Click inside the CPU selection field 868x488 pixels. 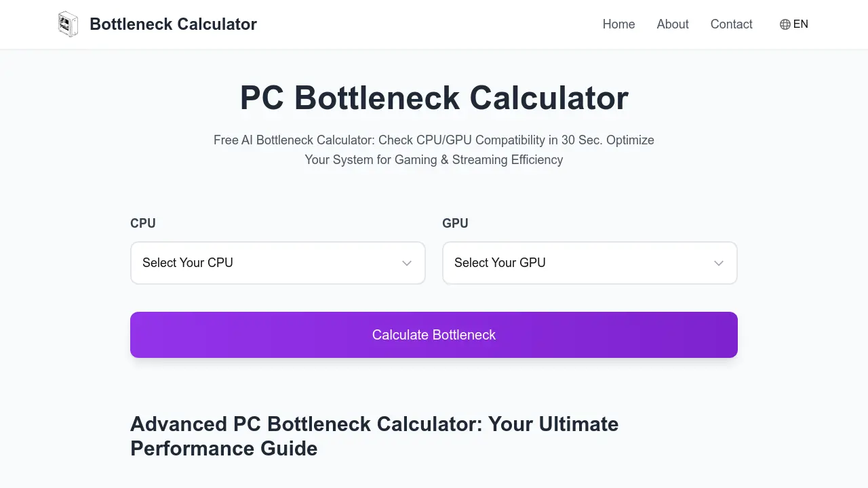pos(258,263)
